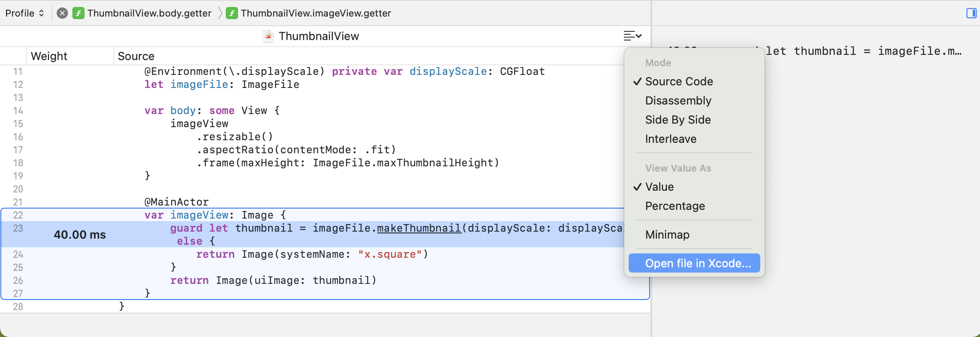Click the green function icon for ThumbnailView.body.getter
980x337 pixels.
[x=78, y=13]
